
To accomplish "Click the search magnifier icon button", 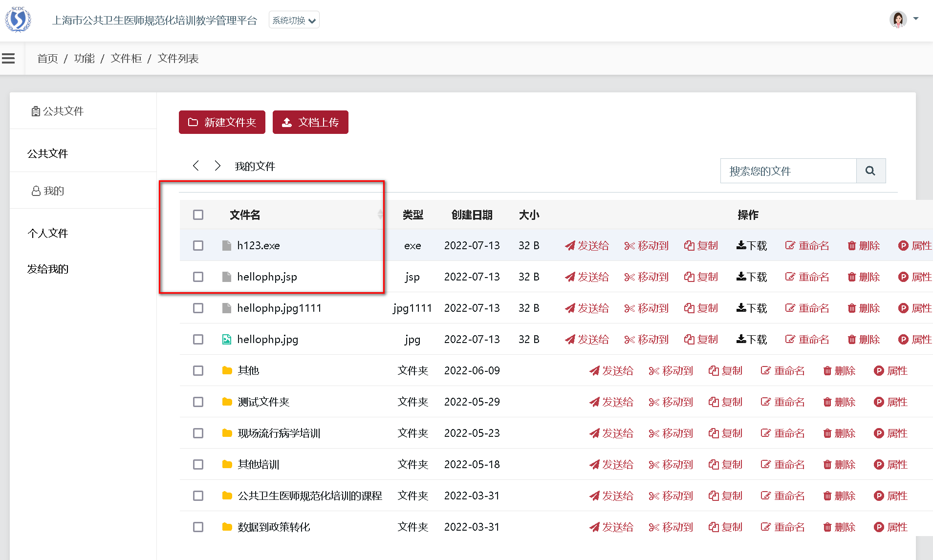I will (870, 171).
